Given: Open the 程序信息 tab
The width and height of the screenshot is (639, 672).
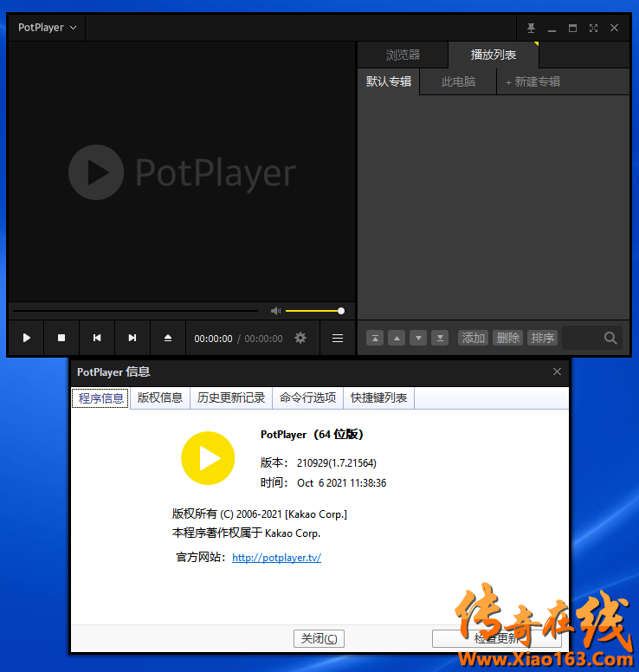Looking at the screenshot, I should tap(100, 398).
